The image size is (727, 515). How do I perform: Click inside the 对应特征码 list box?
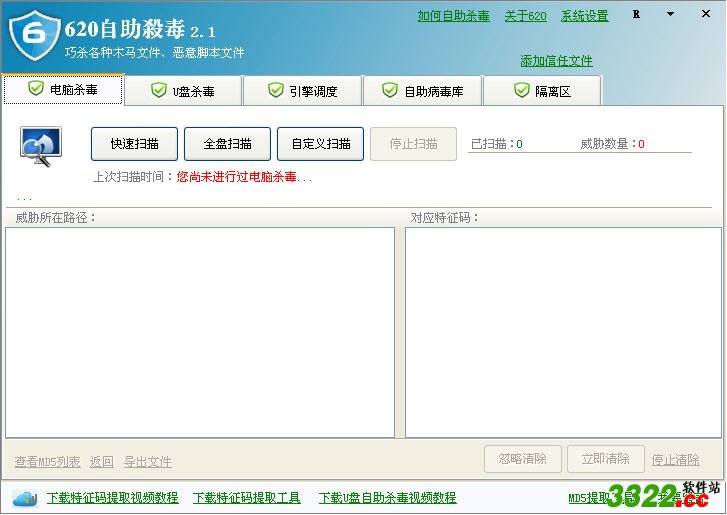coord(563,332)
